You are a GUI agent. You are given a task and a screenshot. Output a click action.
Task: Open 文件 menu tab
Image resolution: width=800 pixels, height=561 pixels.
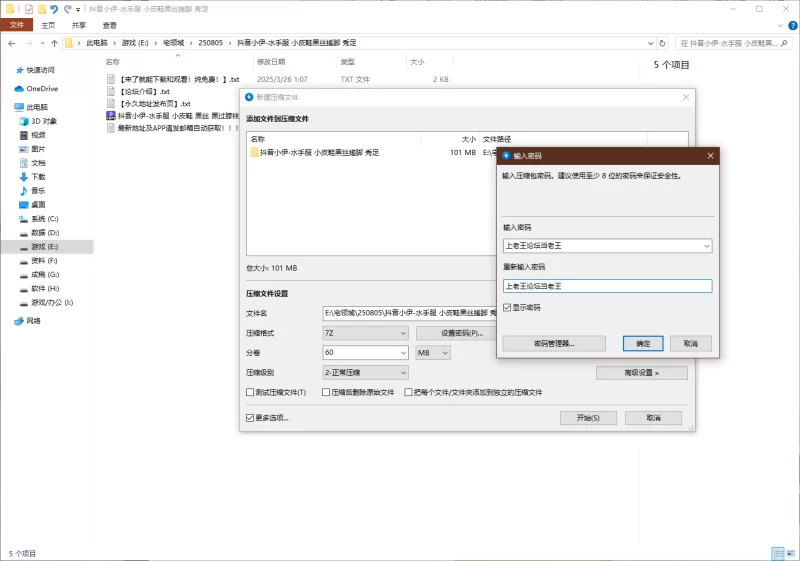coord(17,25)
